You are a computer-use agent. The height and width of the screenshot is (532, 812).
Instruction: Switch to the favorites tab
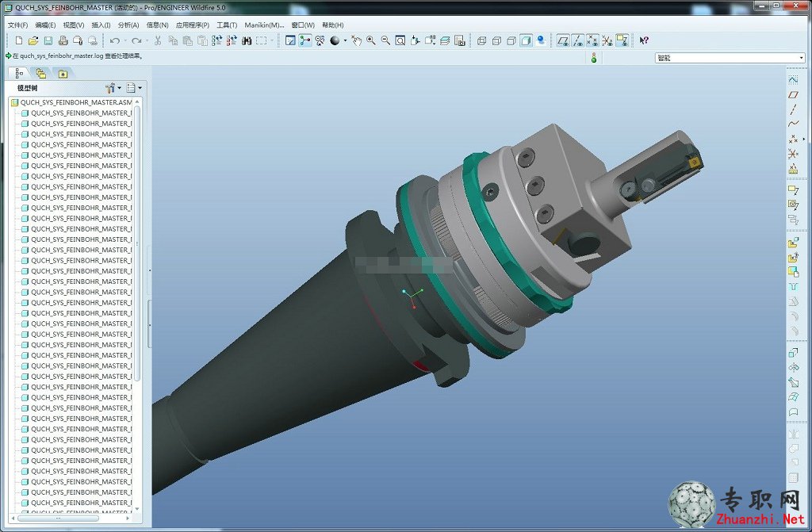pyautogui.click(x=63, y=74)
